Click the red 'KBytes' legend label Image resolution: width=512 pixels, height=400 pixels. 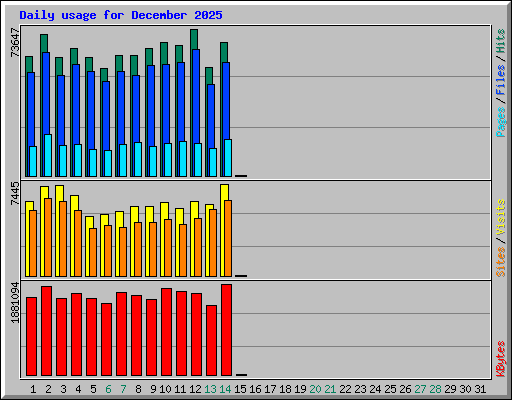(501, 359)
